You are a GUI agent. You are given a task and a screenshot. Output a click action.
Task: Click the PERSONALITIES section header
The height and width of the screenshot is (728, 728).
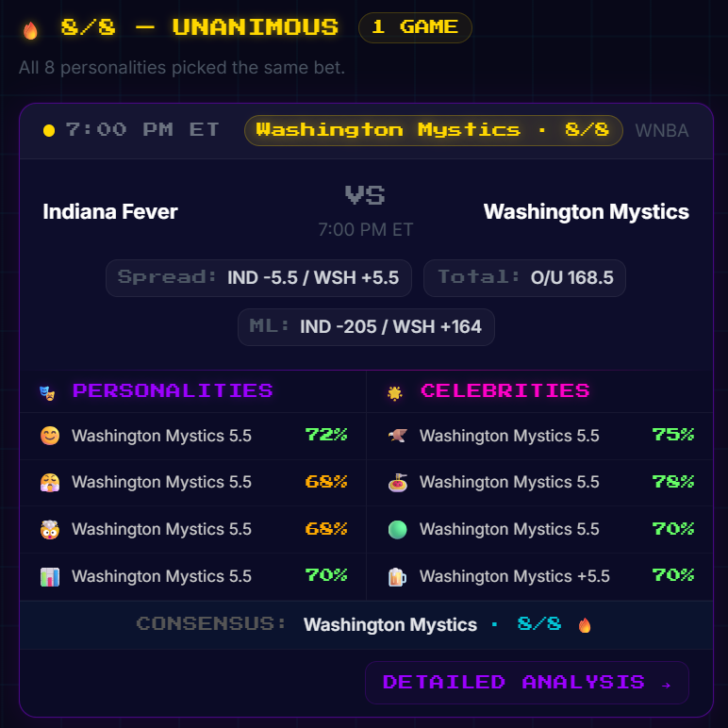173,391
